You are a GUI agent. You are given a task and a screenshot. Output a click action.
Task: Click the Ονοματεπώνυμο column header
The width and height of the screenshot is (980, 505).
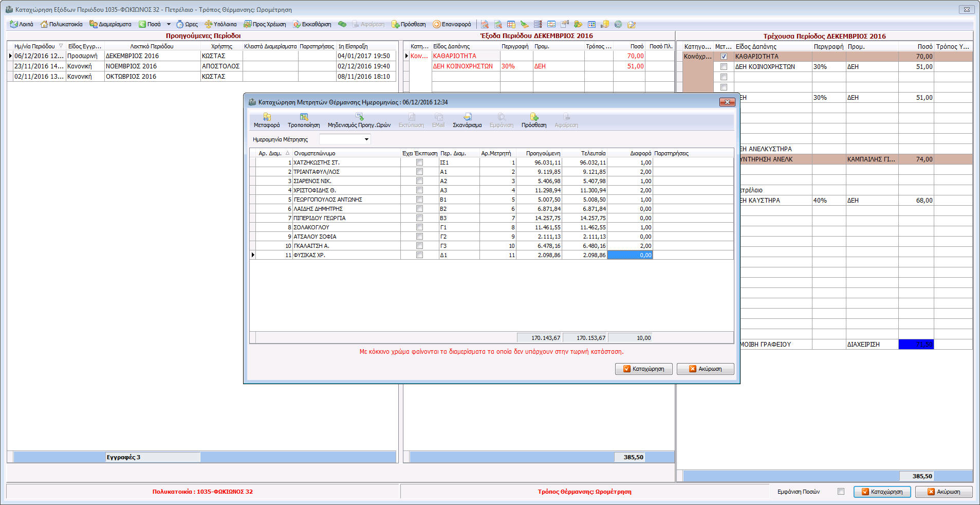coord(346,153)
